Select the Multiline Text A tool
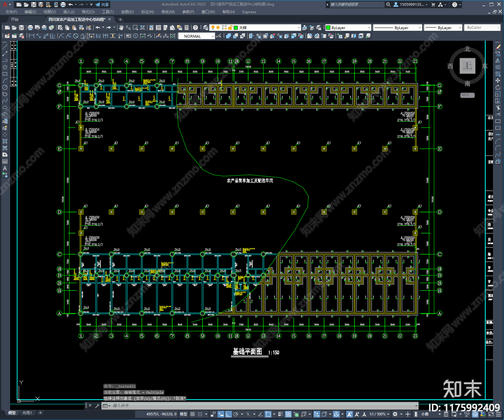Screen dimensions: 504x420 coord(5,168)
